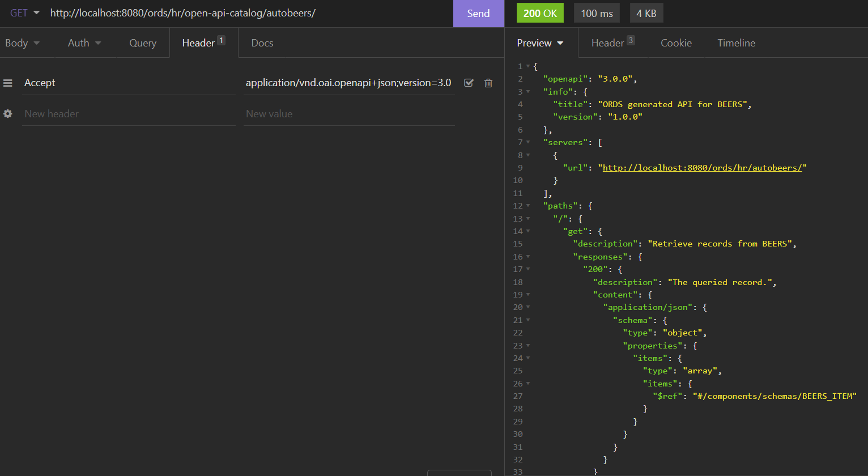Edit the Accept header name field
The height and width of the screenshot is (476, 868).
pyautogui.click(x=129, y=83)
